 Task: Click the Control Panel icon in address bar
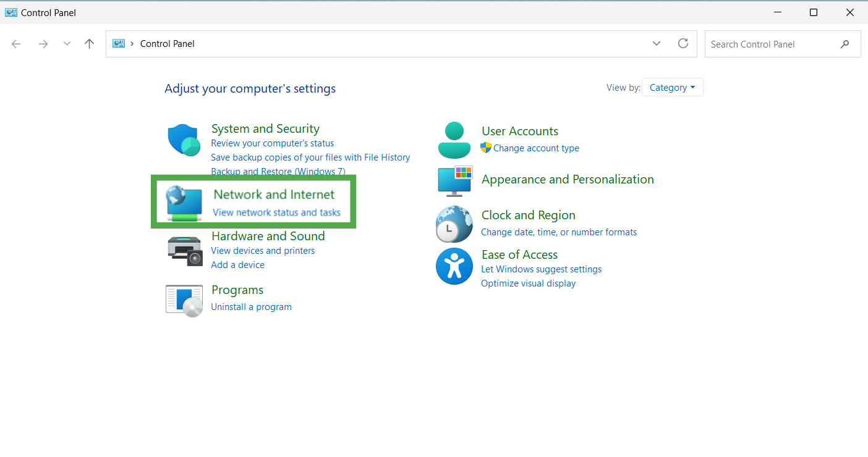coord(119,43)
